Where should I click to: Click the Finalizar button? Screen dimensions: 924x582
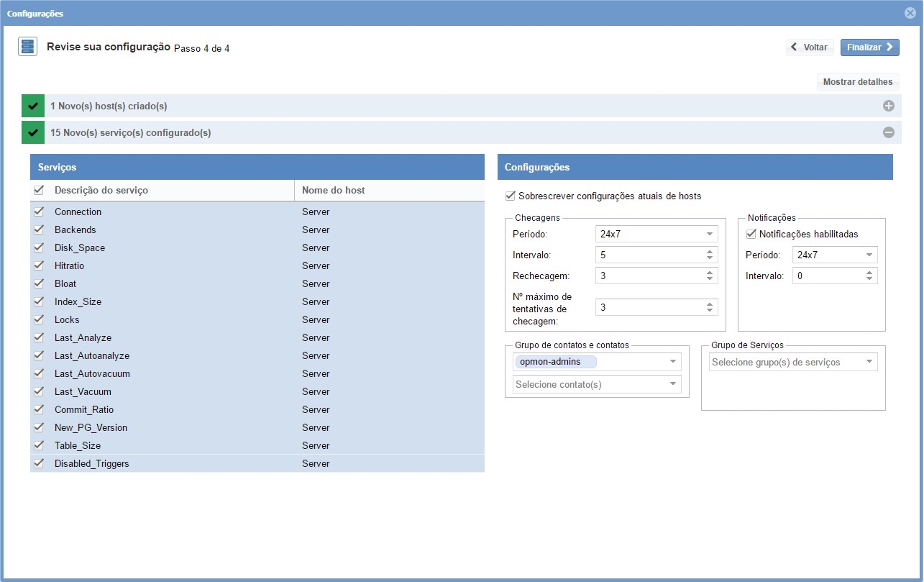click(x=869, y=47)
